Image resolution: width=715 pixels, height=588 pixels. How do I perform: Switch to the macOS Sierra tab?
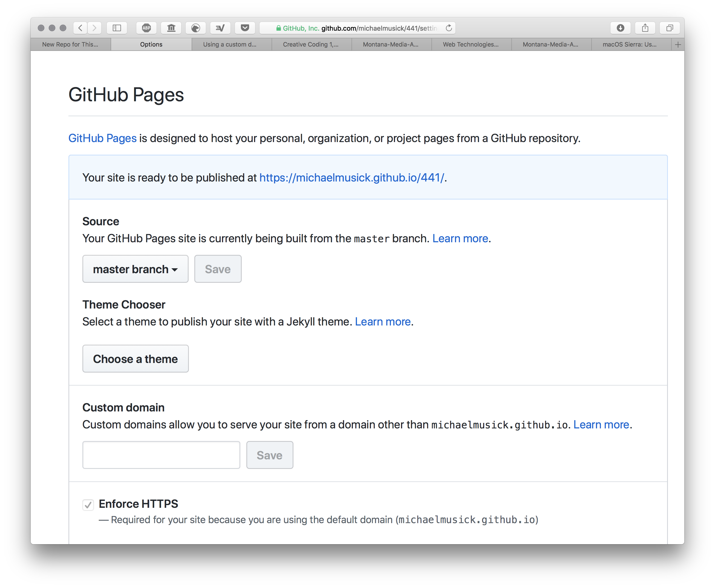[631, 44]
